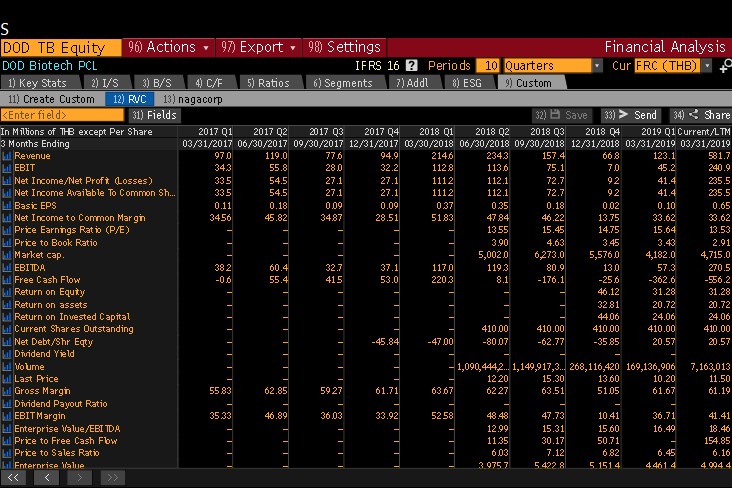Select the Current/LTM column header
Image resolution: width=732 pixels, height=488 pixels.
click(704, 132)
